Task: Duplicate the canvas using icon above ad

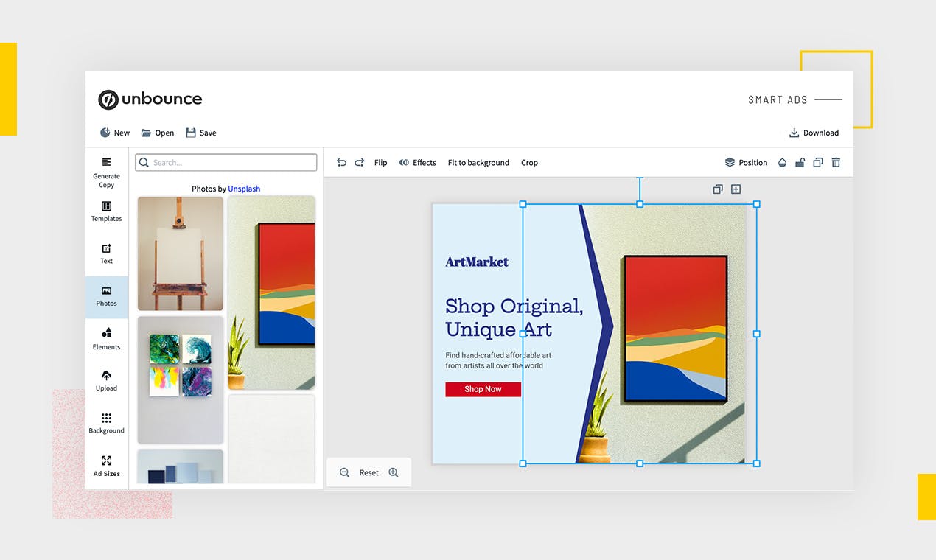Action: pos(718,189)
